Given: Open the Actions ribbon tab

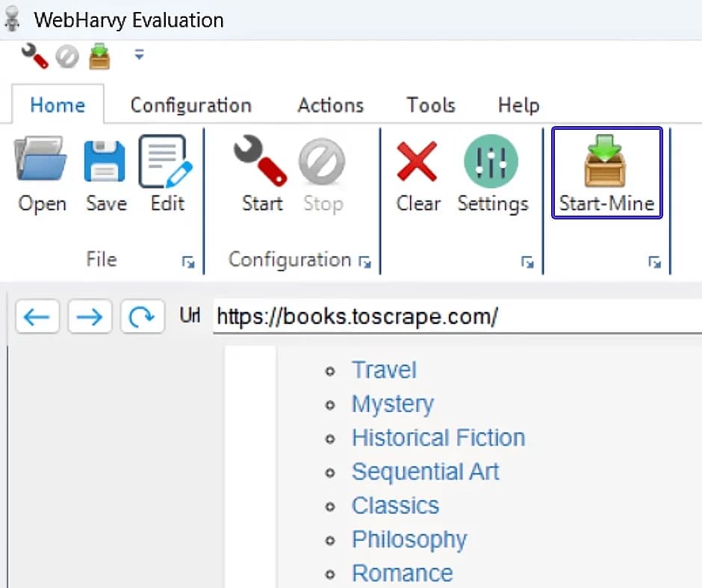Looking at the screenshot, I should point(330,105).
